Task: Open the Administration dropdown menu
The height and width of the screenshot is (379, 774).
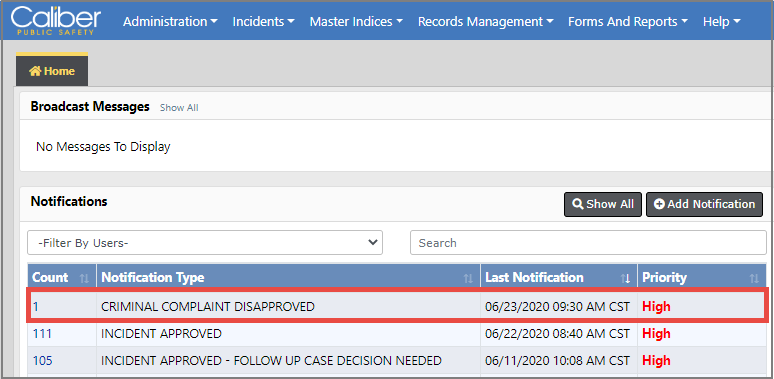Action: coord(170,22)
